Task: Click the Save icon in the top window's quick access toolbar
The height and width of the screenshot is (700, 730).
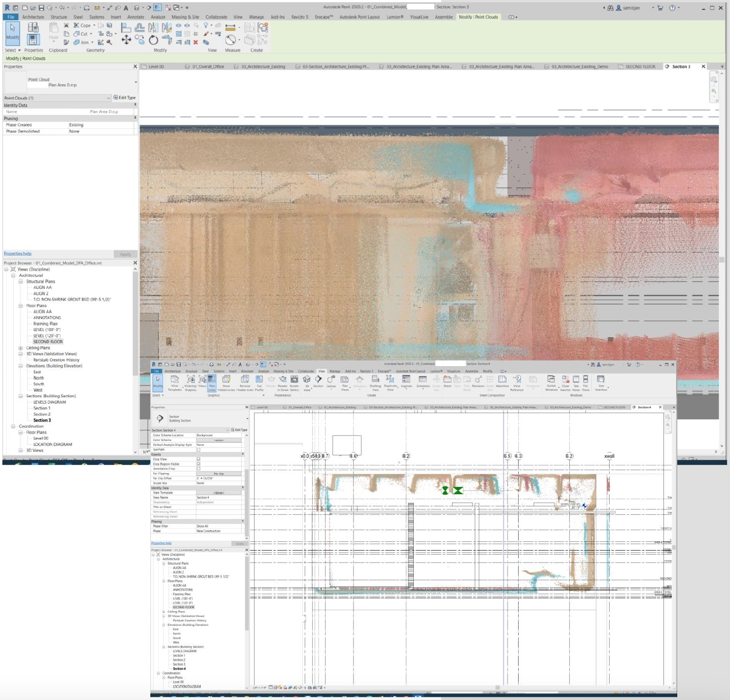Action: click(x=42, y=8)
